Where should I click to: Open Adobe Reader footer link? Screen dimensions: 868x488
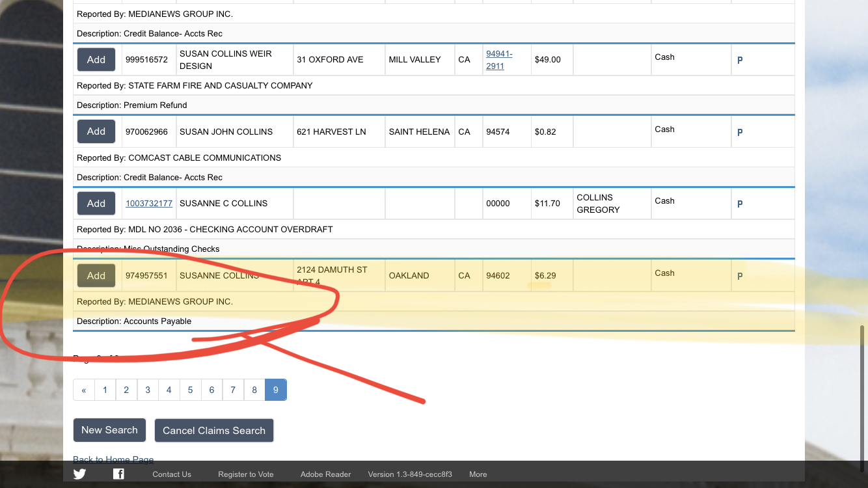click(326, 474)
